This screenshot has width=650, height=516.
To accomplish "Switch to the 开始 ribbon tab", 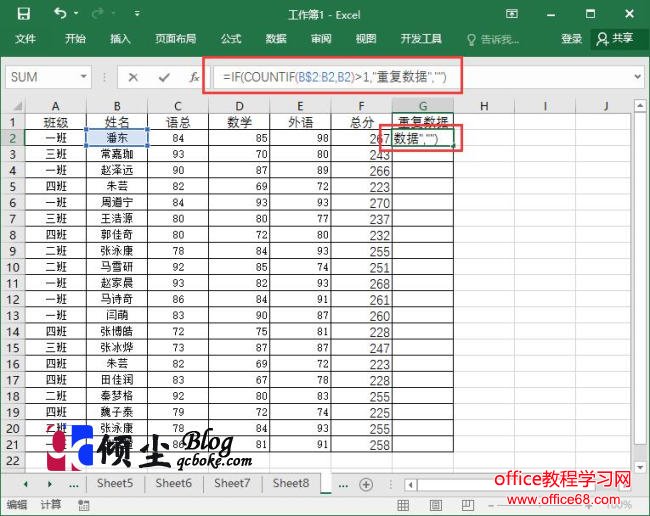I will click(x=75, y=39).
